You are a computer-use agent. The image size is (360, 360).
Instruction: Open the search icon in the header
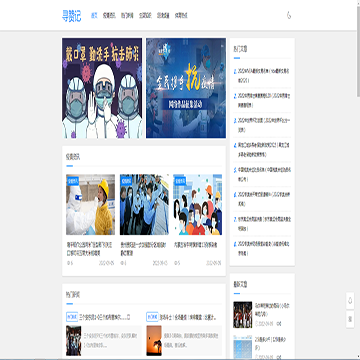click(x=289, y=15)
